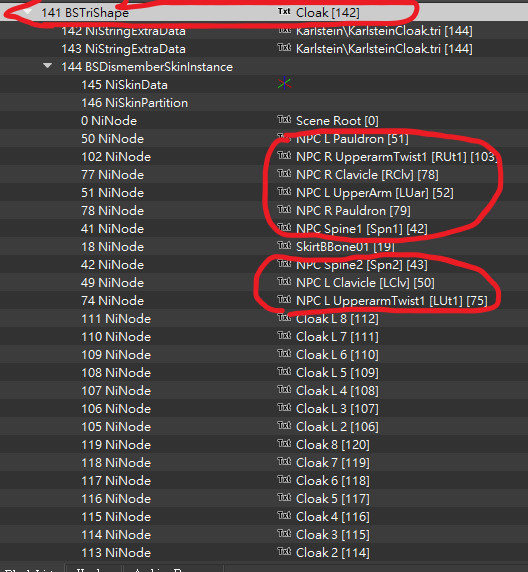The height and width of the screenshot is (572, 528).
Task: Click the value 'Cloak 5 [117]'
Action: [x=333, y=499]
